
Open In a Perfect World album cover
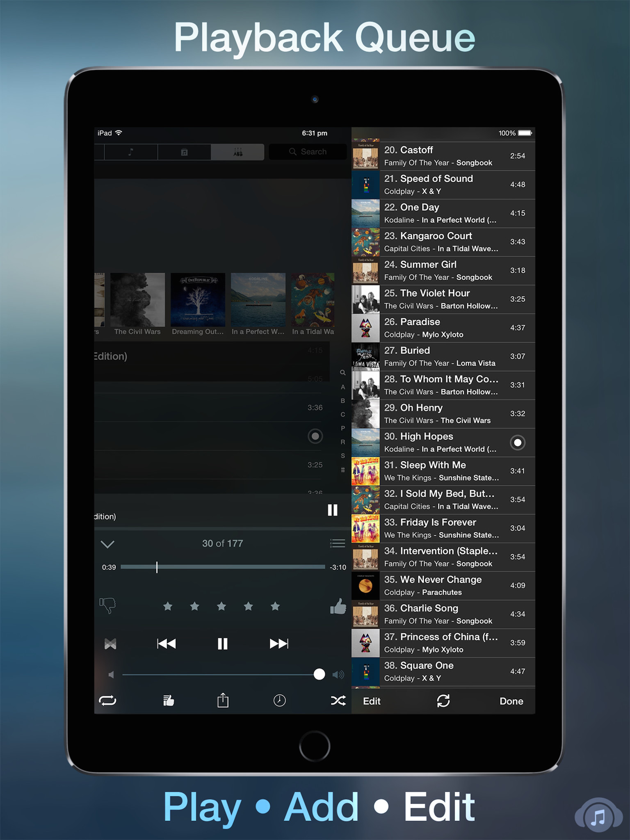(x=258, y=300)
